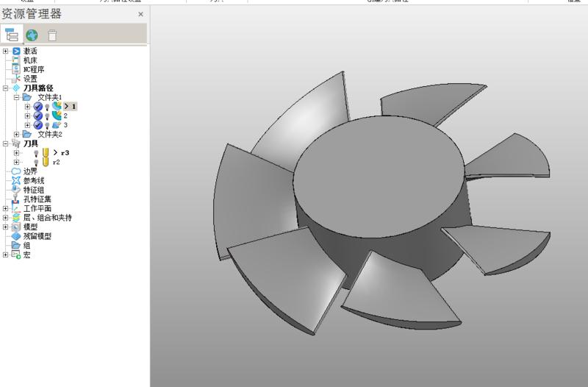Viewport: 588px width, 387px height.
Task: Click the 激活 (Active) node icon
Action: click(16, 51)
